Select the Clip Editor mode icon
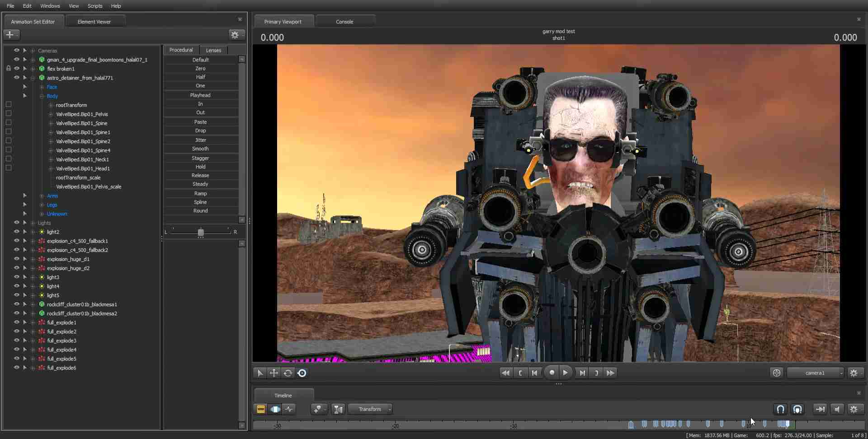 261,409
